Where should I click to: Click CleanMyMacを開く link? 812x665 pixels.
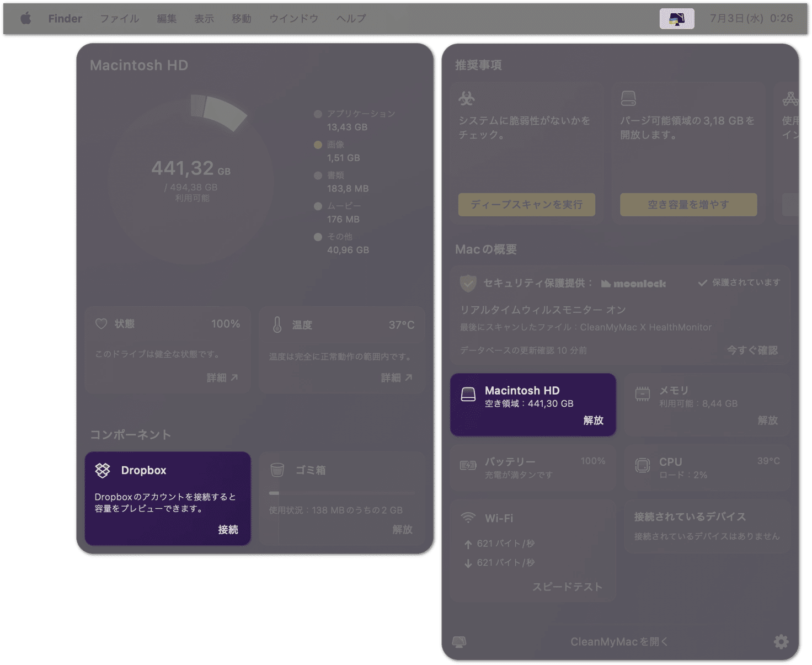(x=619, y=641)
